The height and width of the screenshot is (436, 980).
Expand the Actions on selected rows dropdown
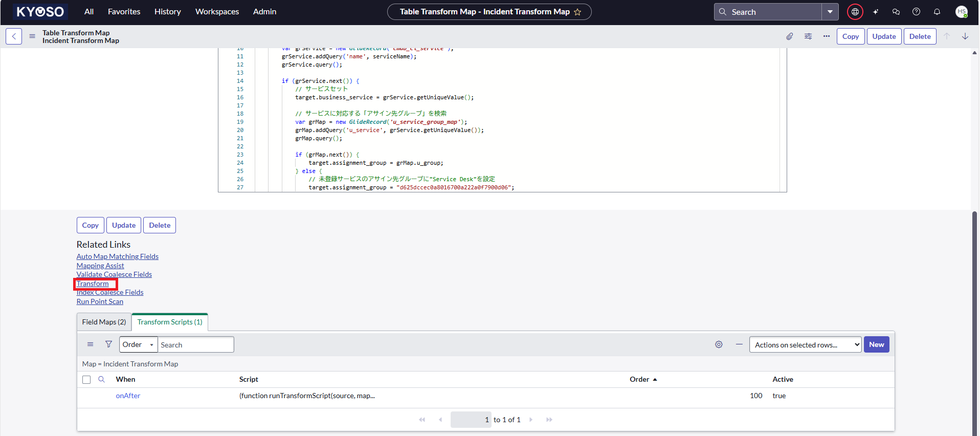[x=805, y=345]
